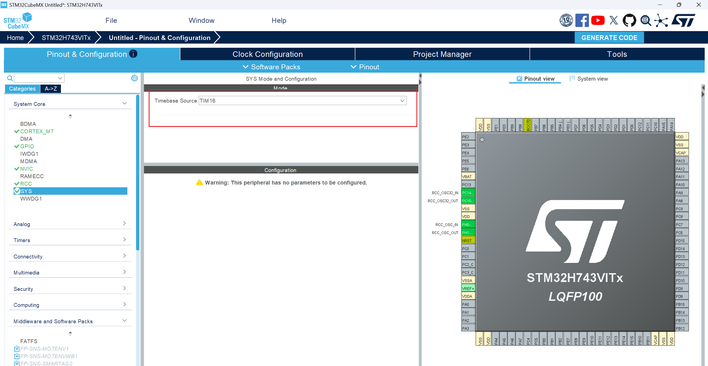The height and width of the screenshot is (366, 708).
Task: Select CORTEX_M7 in System Core list
Action: point(37,131)
